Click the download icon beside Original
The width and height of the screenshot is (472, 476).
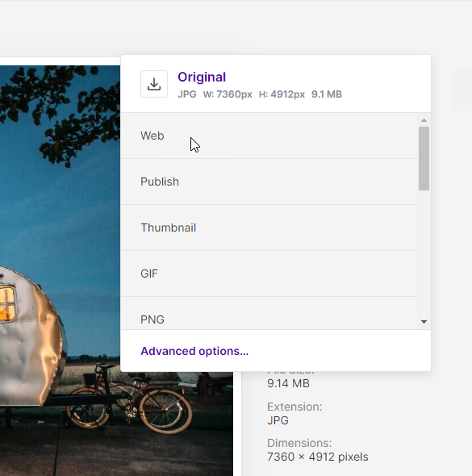[x=154, y=84]
